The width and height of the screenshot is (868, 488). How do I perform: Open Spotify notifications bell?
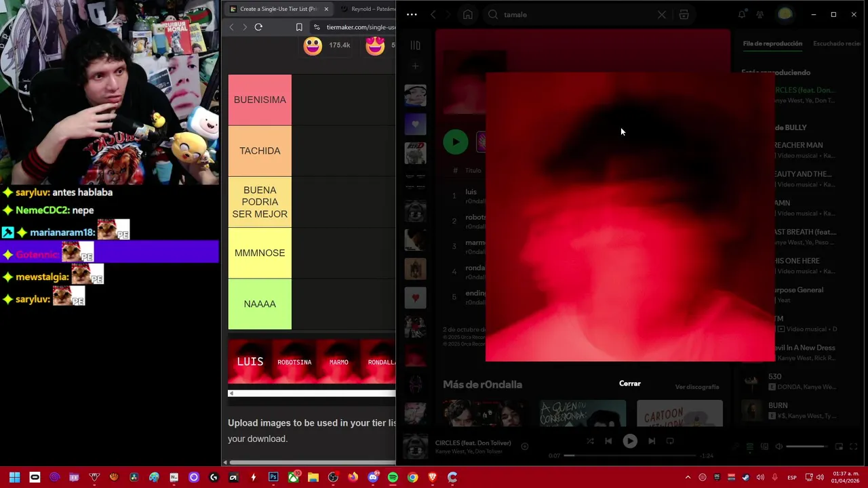tap(742, 14)
